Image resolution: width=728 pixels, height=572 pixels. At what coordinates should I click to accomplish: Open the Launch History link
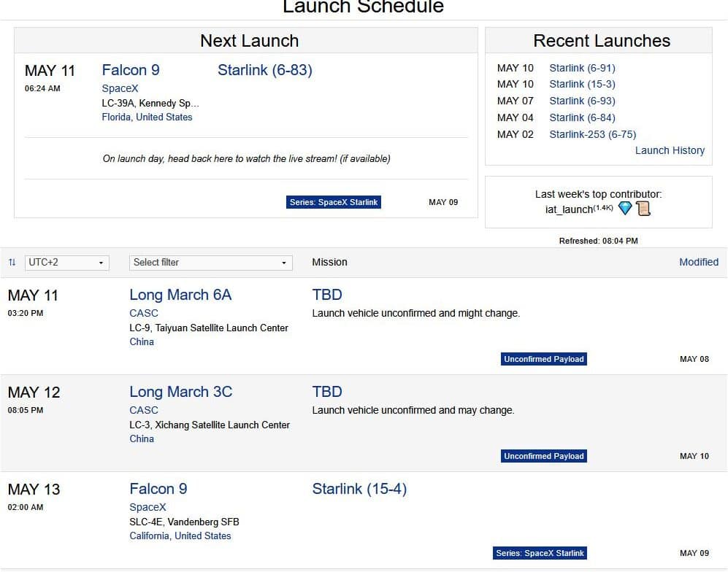click(670, 150)
